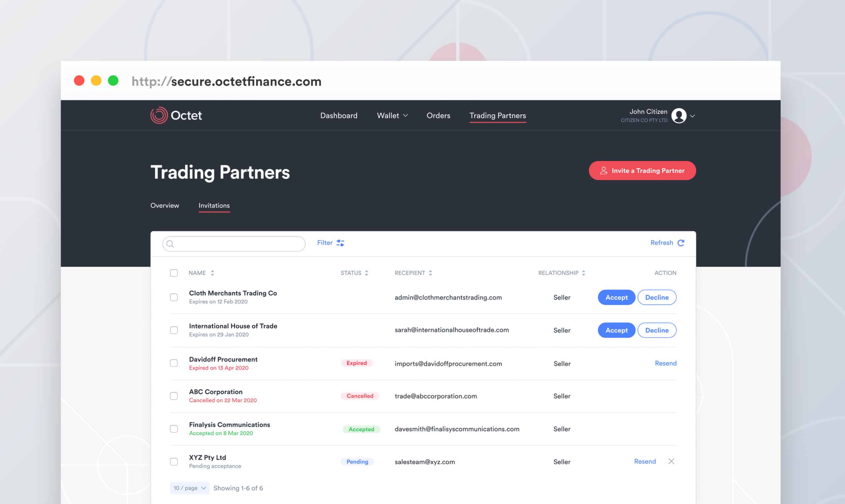
Task: Toggle the checkbox for ABC Corporation row
Action: 173,396
